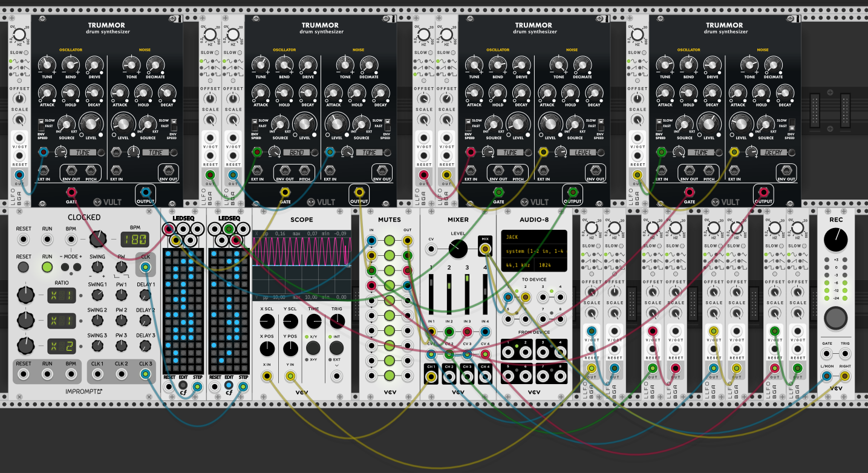
Task: Click the REC GATE jack
Action: tap(826, 354)
